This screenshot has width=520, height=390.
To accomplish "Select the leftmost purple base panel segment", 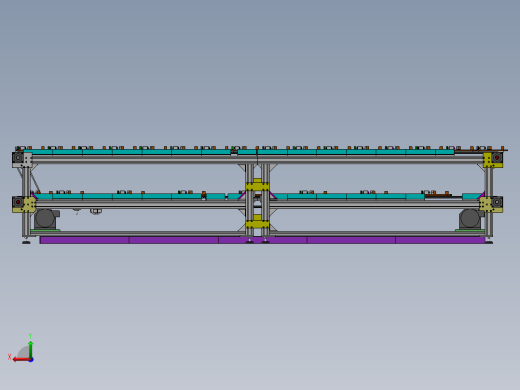I will tap(85, 240).
